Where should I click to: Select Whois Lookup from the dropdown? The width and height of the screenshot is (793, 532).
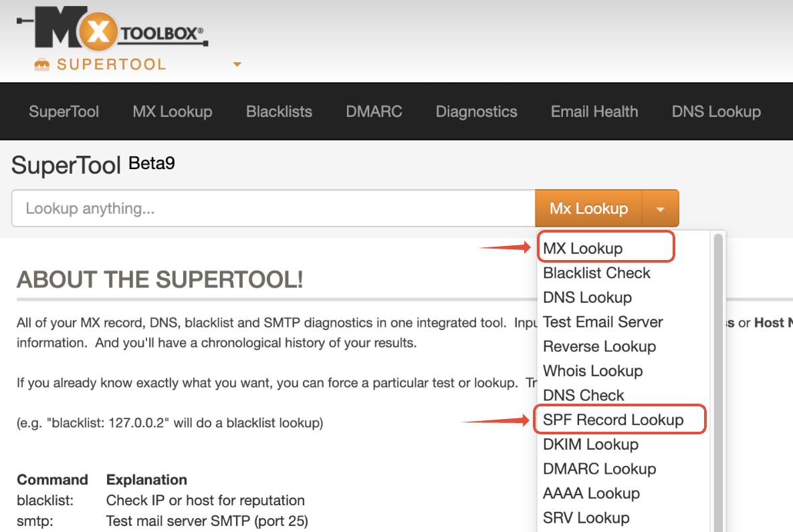(592, 371)
